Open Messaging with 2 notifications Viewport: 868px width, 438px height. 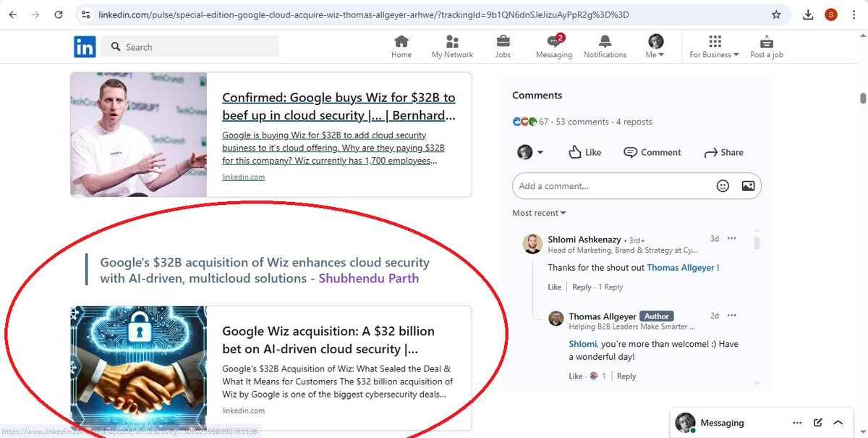(554, 47)
